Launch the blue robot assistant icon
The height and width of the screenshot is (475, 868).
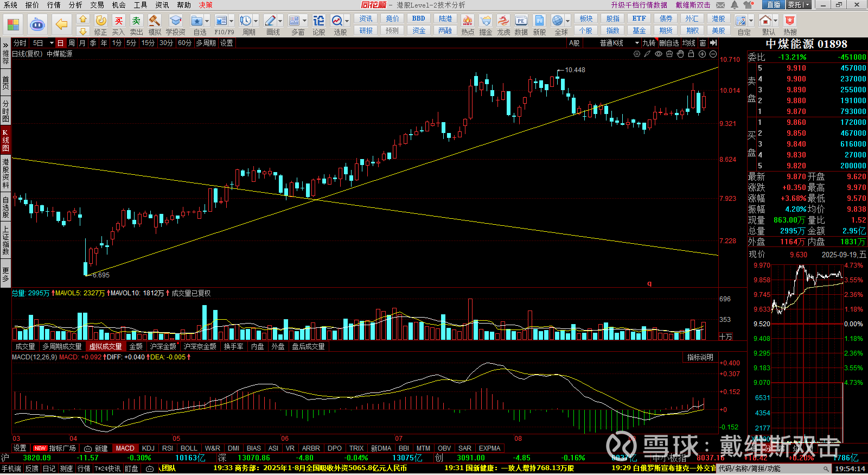(37, 24)
